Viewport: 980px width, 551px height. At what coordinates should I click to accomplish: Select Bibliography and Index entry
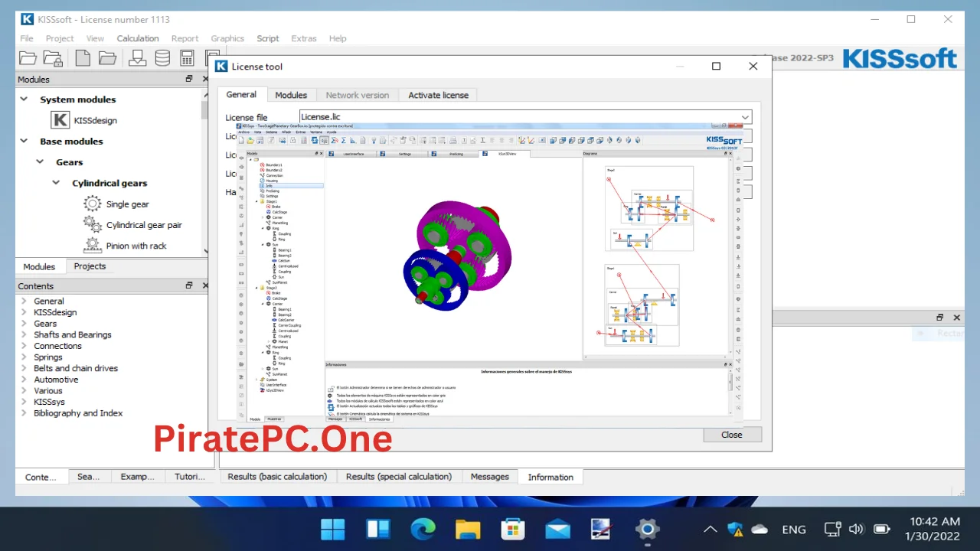point(78,413)
